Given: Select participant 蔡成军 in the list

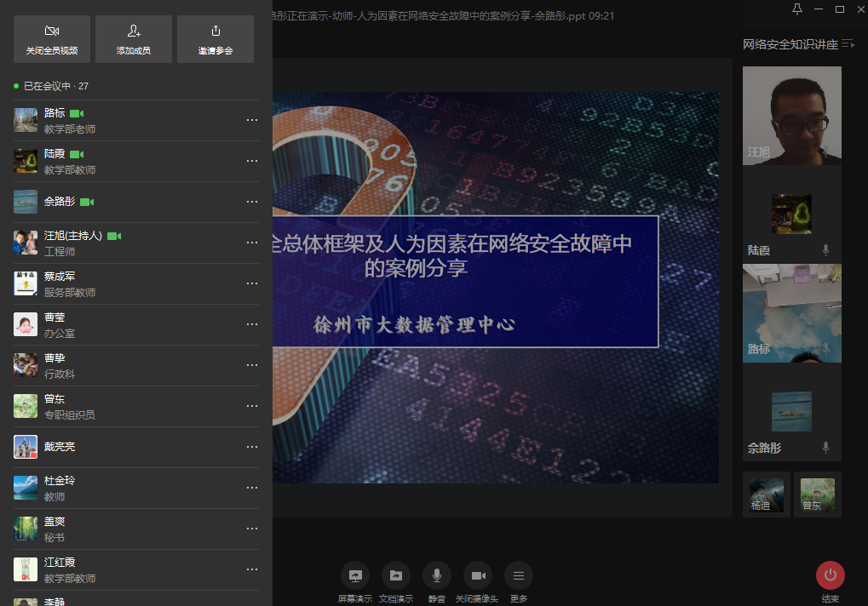Looking at the screenshot, I should point(128,283).
